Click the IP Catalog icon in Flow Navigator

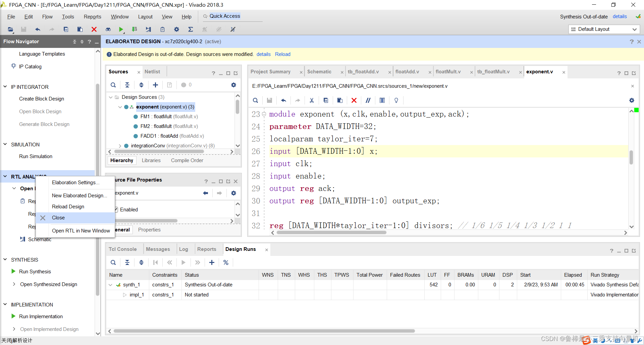[x=13, y=66]
